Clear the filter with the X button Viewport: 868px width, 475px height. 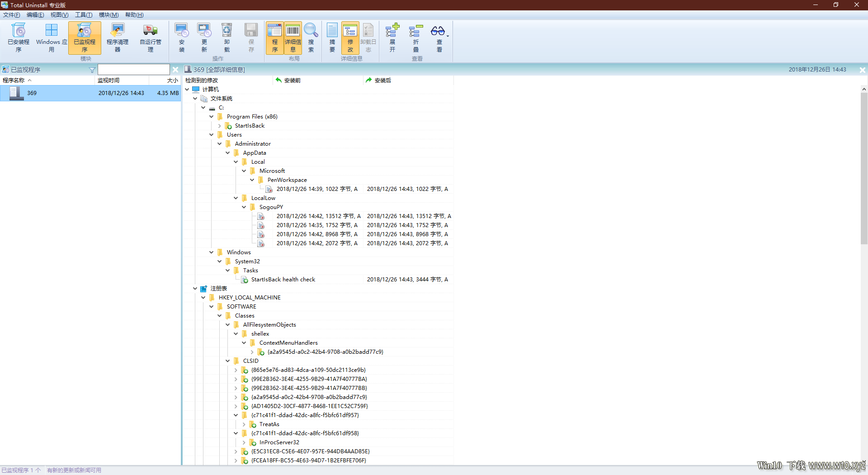pos(175,70)
